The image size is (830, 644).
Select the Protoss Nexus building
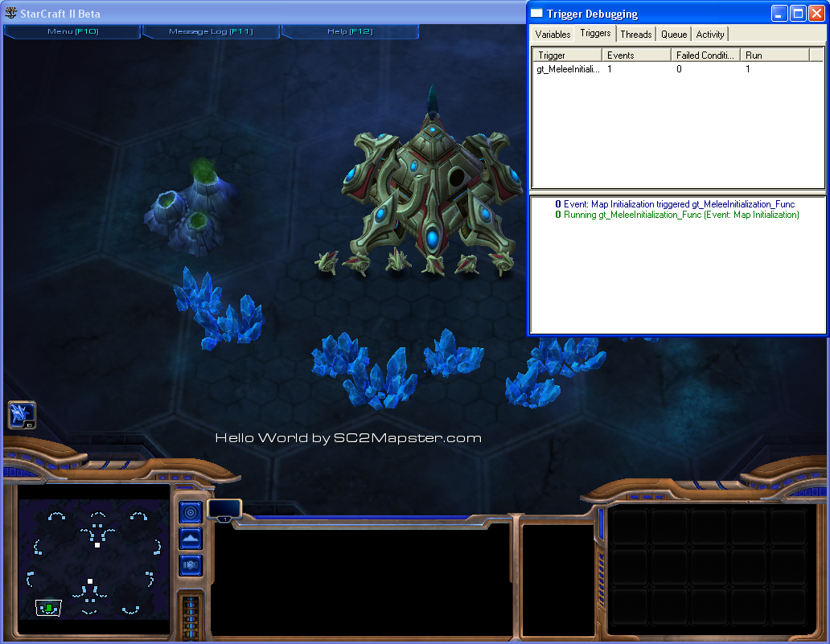click(x=431, y=185)
